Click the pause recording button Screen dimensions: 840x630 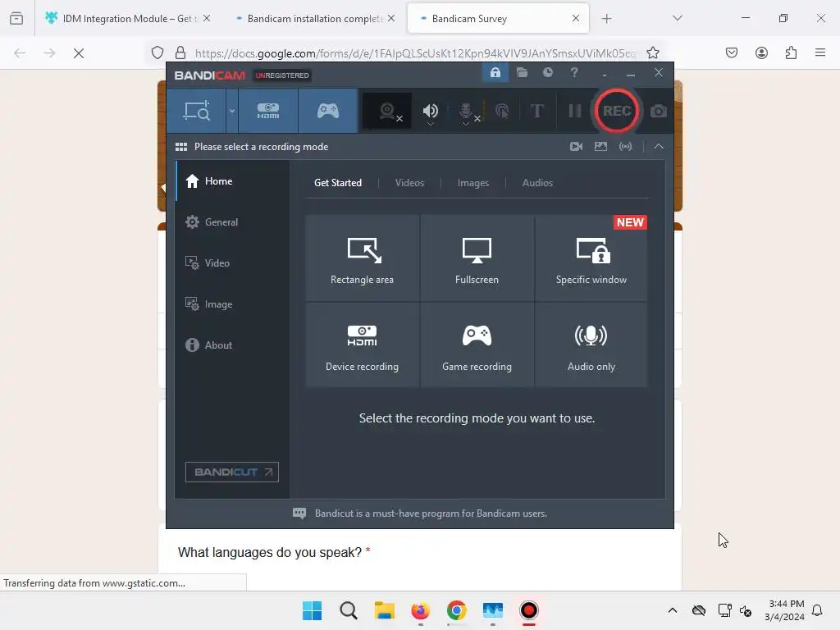[574, 111]
